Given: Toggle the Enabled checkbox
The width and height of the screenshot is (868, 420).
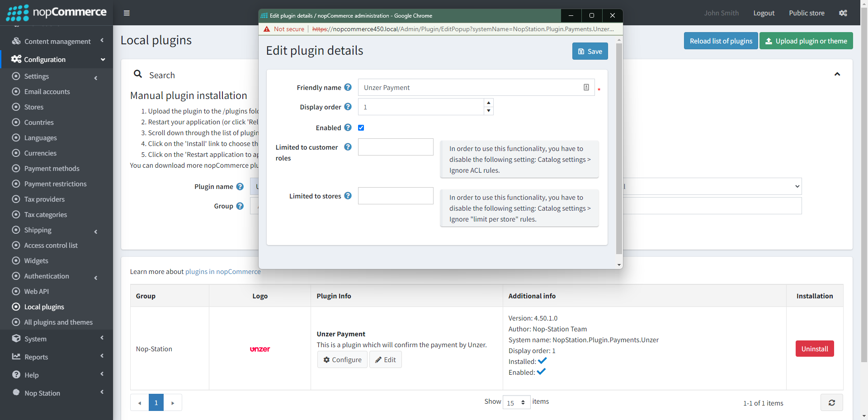Looking at the screenshot, I should coord(361,127).
